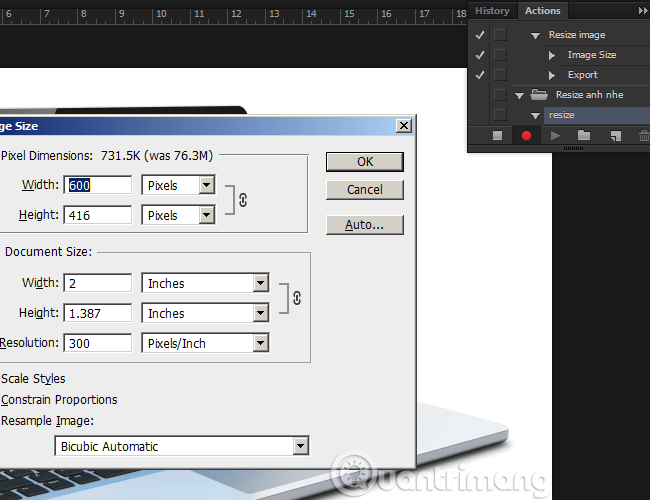The height and width of the screenshot is (500, 650).
Task: Open document Width Inches dropdown
Action: pyautogui.click(x=260, y=283)
